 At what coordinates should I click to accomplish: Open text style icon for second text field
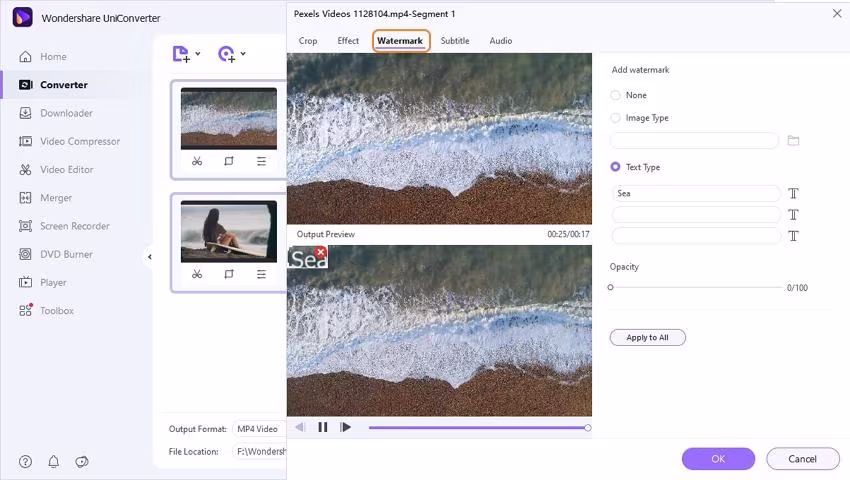coord(793,215)
